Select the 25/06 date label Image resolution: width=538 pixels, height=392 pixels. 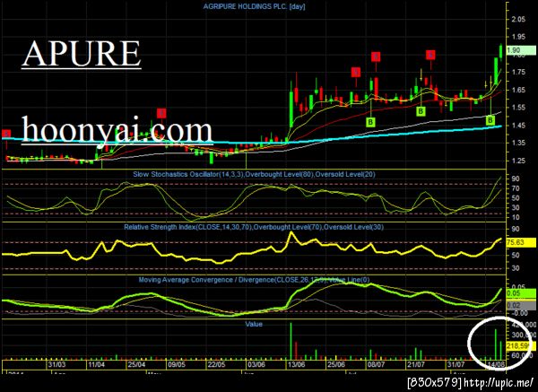336,364
